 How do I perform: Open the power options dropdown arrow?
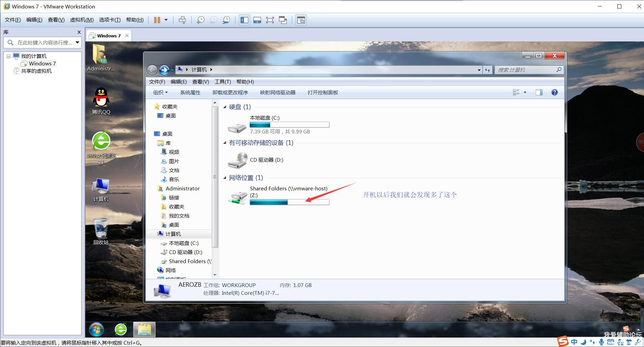click(x=166, y=20)
